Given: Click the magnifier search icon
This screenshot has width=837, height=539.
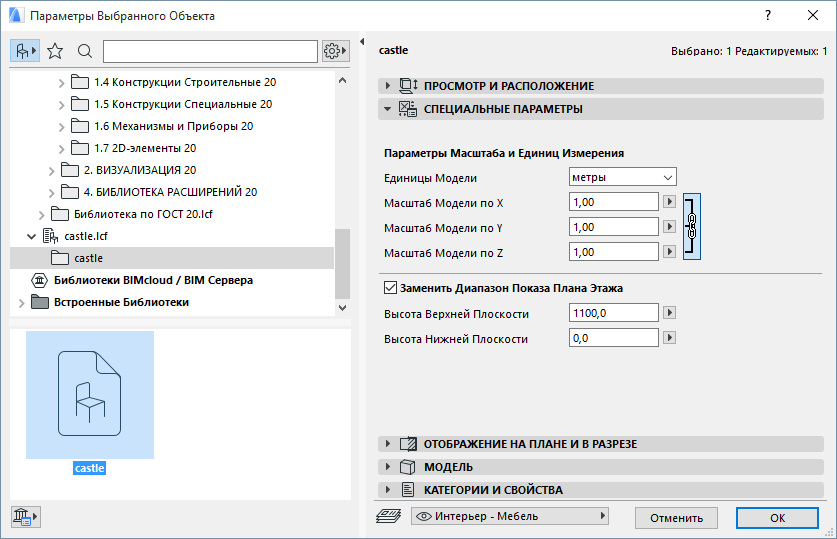Looking at the screenshot, I should (x=85, y=51).
